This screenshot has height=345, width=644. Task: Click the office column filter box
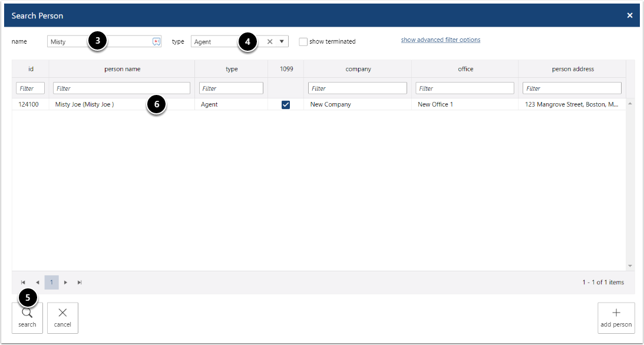click(x=464, y=88)
